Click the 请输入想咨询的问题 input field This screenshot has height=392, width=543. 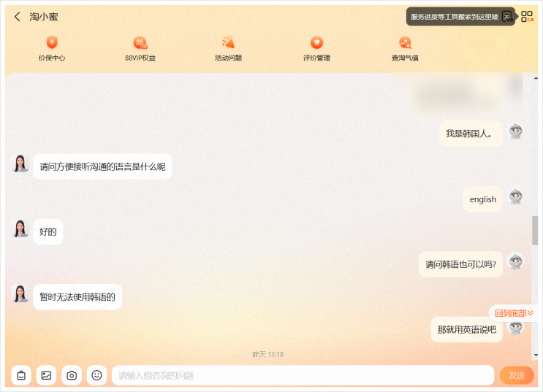[303, 375]
